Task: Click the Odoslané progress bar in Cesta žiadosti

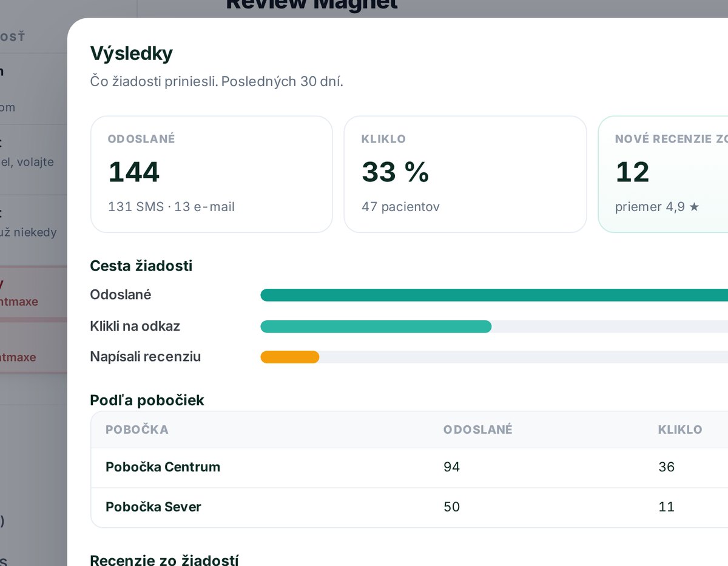Action: pos(494,295)
